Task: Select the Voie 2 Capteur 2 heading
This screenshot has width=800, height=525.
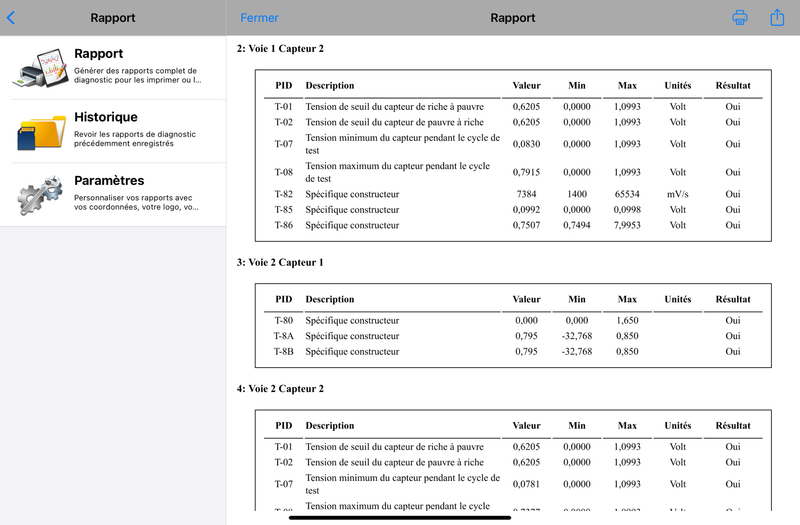Action: [280, 389]
